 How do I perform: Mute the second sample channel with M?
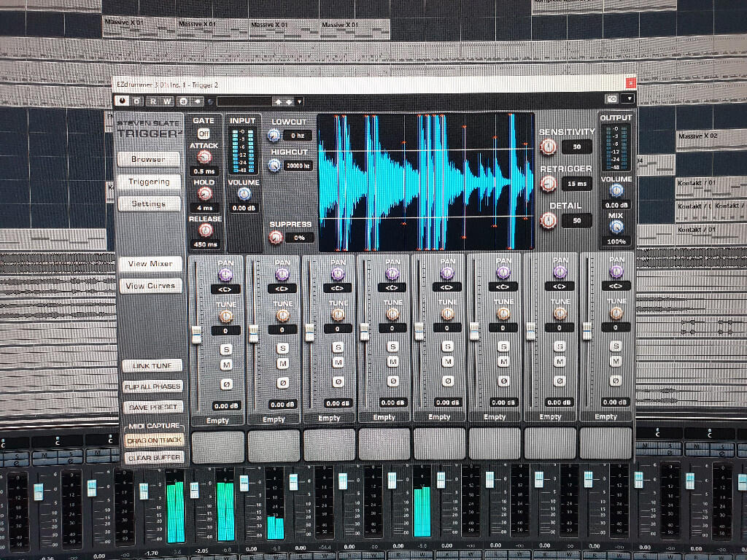[x=283, y=364]
